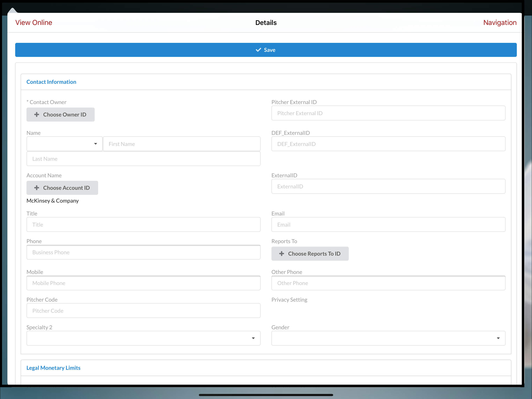
Task: Click the plus icon on Choose Reports To ID
Action: [x=282, y=254]
